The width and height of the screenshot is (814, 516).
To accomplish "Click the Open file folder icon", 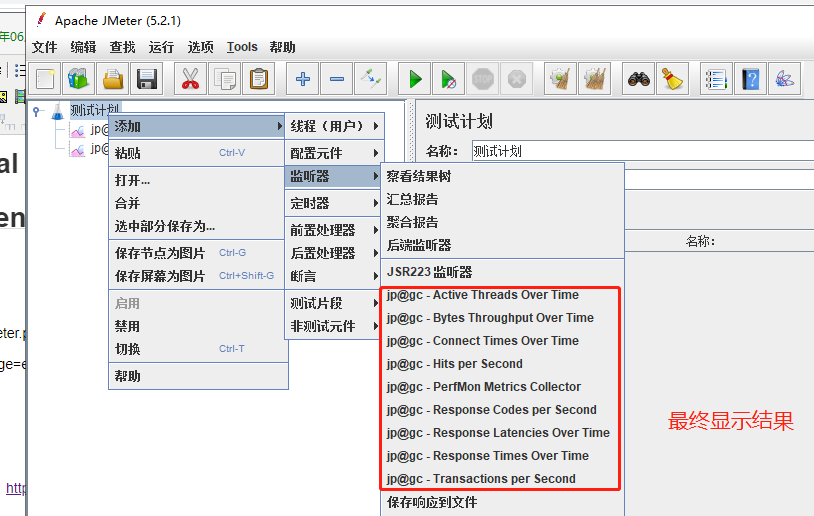I will pos(113,79).
